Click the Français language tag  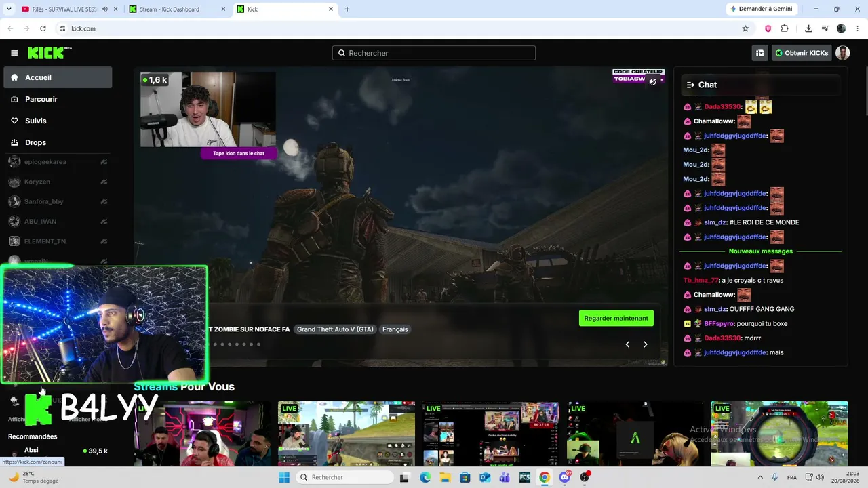point(395,329)
